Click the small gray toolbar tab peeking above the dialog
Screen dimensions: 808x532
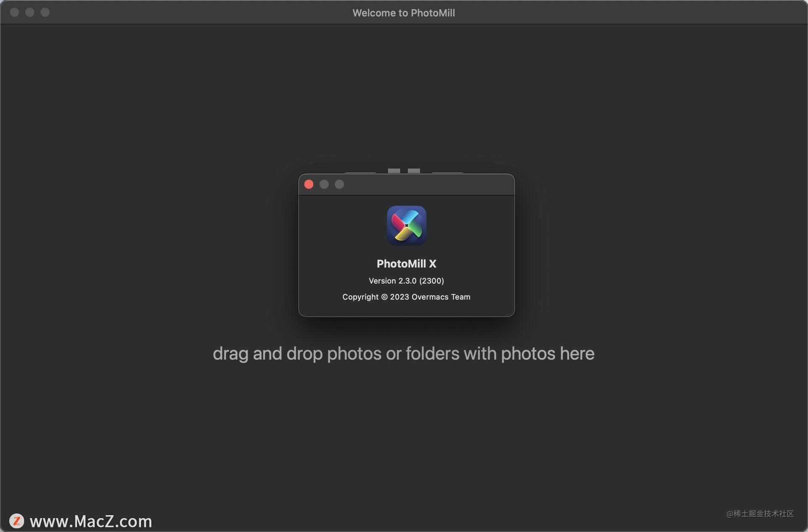tap(393, 170)
